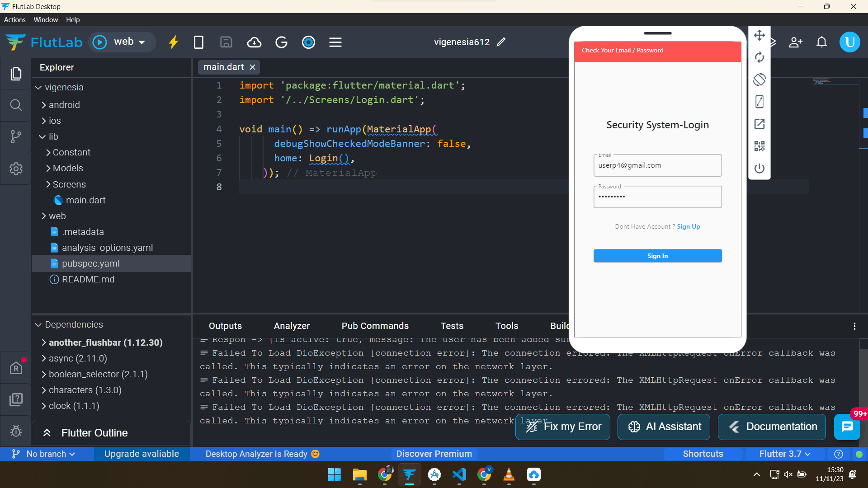The height and width of the screenshot is (488, 868).
Task: Select pubspec.yaml in the Explorer
Action: point(111,263)
